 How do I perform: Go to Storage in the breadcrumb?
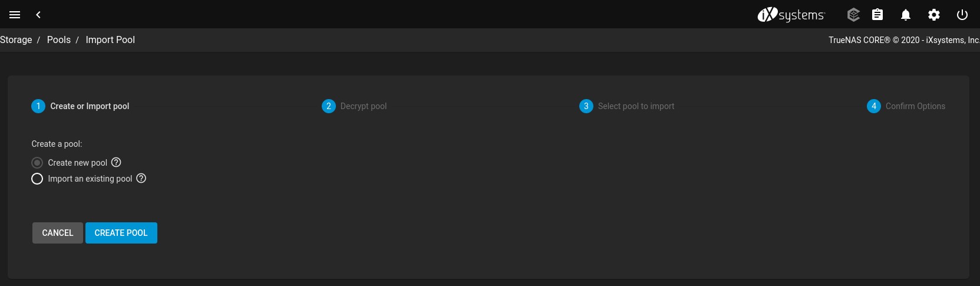[16, 40]
